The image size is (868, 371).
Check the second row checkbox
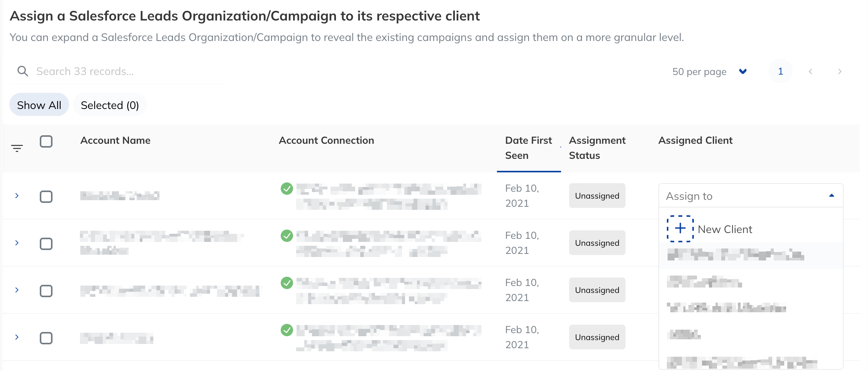click(x=46, y=244)
